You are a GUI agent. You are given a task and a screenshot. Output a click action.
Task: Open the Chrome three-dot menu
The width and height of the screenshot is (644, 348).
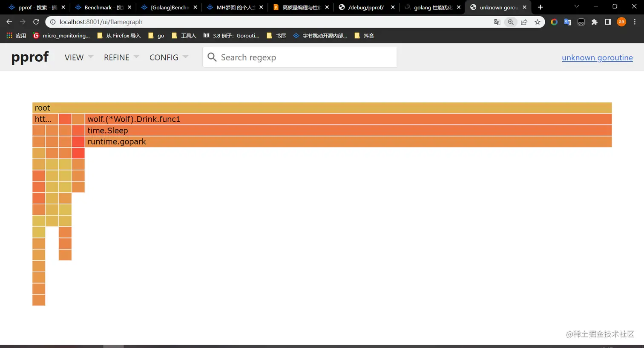pos(635,22)
